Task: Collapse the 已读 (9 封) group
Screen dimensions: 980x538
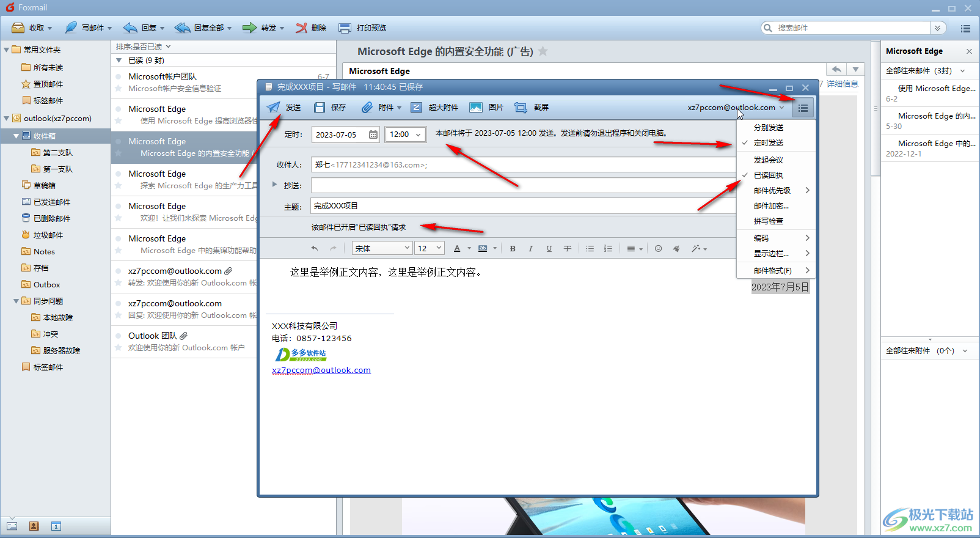Action: tap(119, 60)
